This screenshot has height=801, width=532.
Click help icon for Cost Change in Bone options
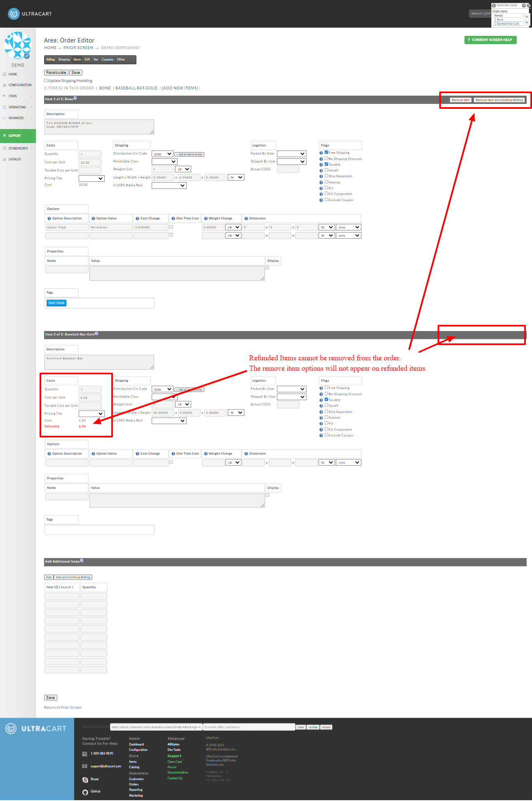pyautogui.click(x=137, y=218)
